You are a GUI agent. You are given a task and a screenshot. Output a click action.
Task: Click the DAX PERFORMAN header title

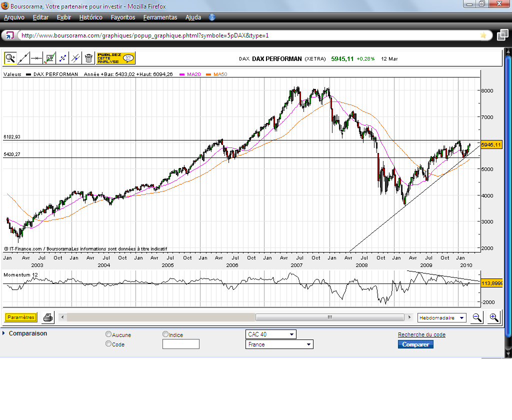pos(277,59)
